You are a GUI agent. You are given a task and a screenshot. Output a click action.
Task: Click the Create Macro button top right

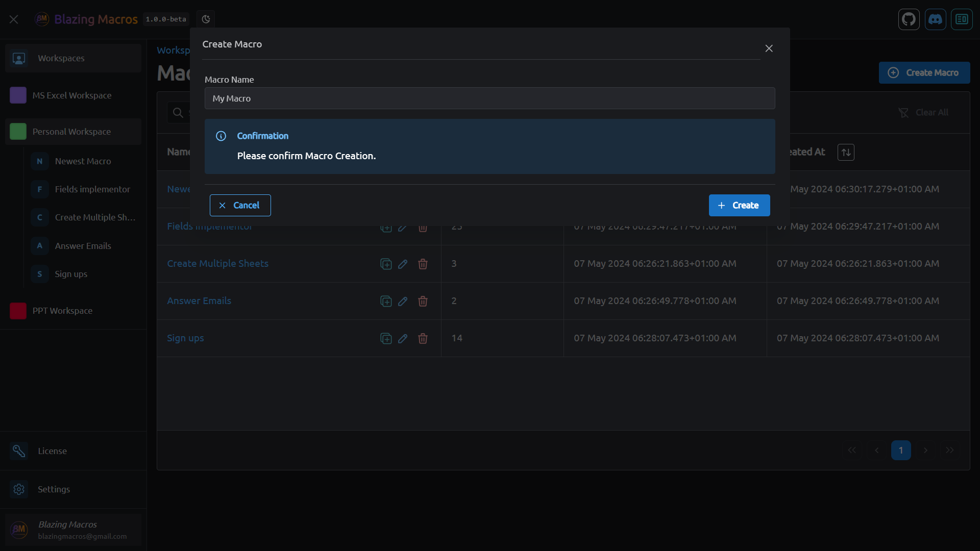pyautogui.click(x=924, y=72)
